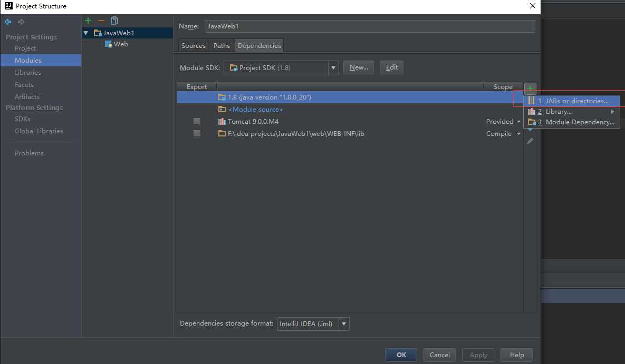625x364 pixels.
Task: Click the JDK 1.8 folder icon
Action: tap(222, 97)
